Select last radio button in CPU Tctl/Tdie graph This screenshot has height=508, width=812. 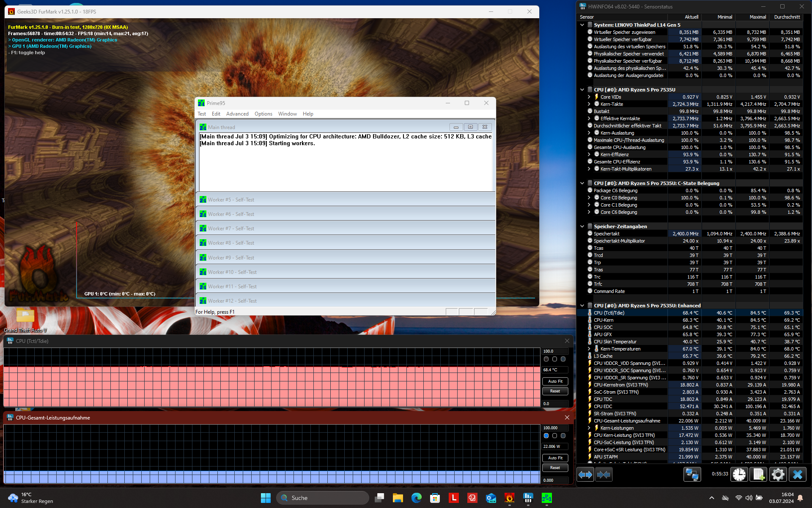(563, 359)
